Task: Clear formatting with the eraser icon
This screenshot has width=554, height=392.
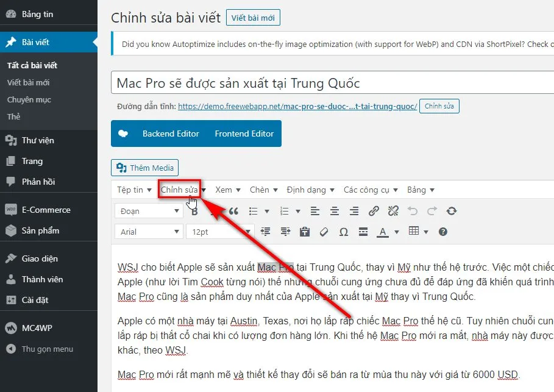Action: tap(324, 232)
